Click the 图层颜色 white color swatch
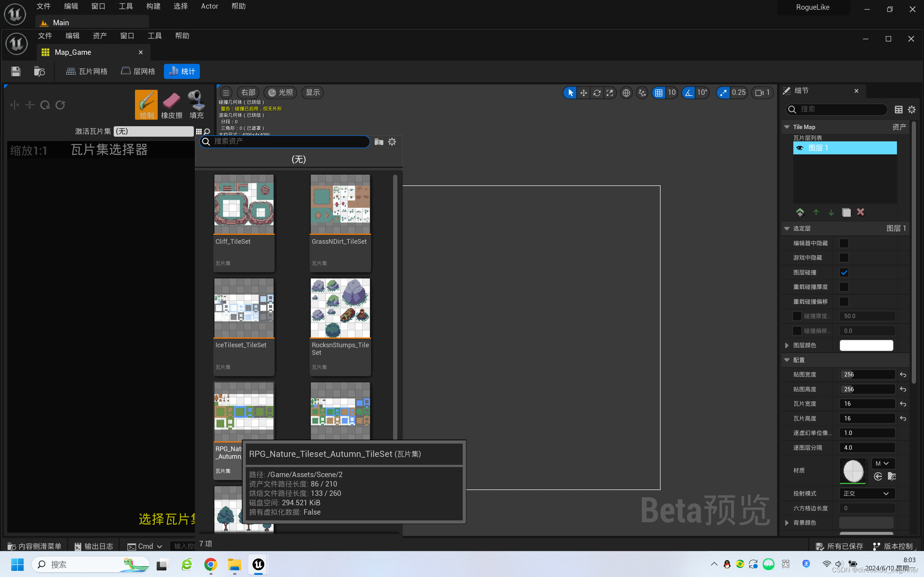The height and width of the screenshot is (577, 924). coord(866,345)
